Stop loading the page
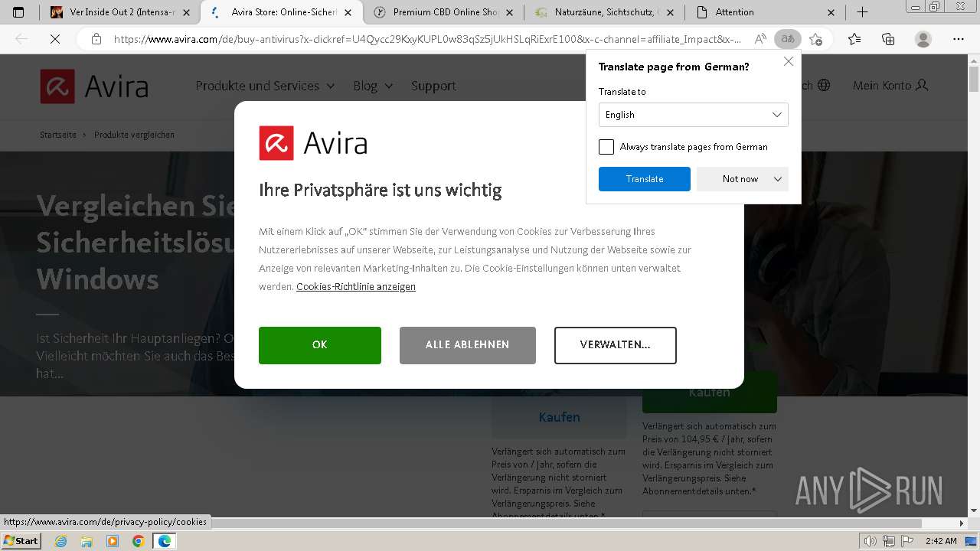Screen dimensions: 980x551 (54, 39)
